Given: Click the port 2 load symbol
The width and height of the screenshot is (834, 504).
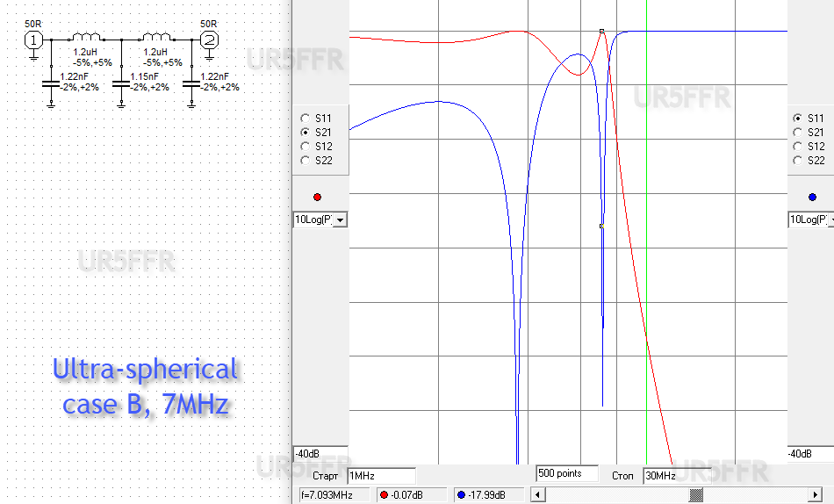Looking at the screenshot, I should (209, 40).
